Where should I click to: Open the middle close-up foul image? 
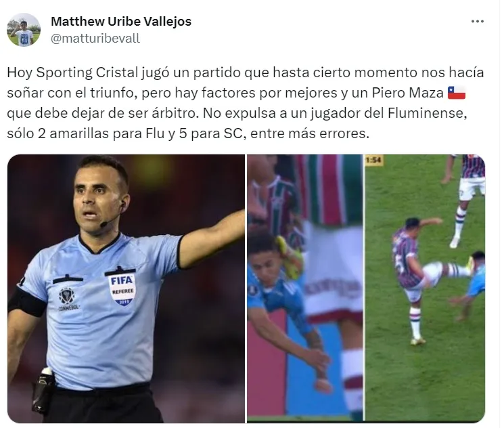coord(305,288)
